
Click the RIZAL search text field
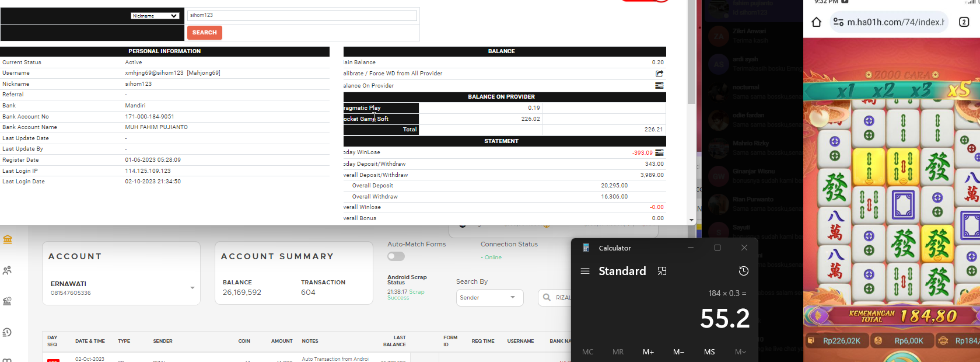point(563,298)
